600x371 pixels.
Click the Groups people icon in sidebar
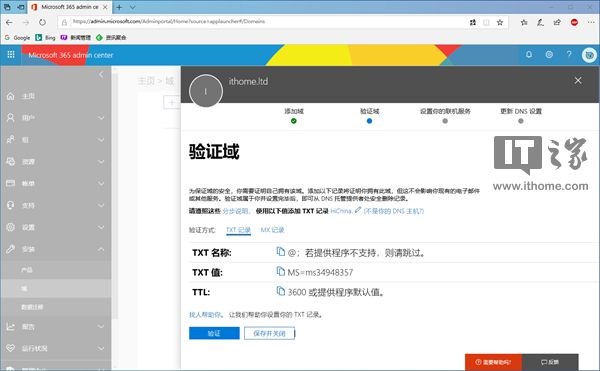point(11,140)
